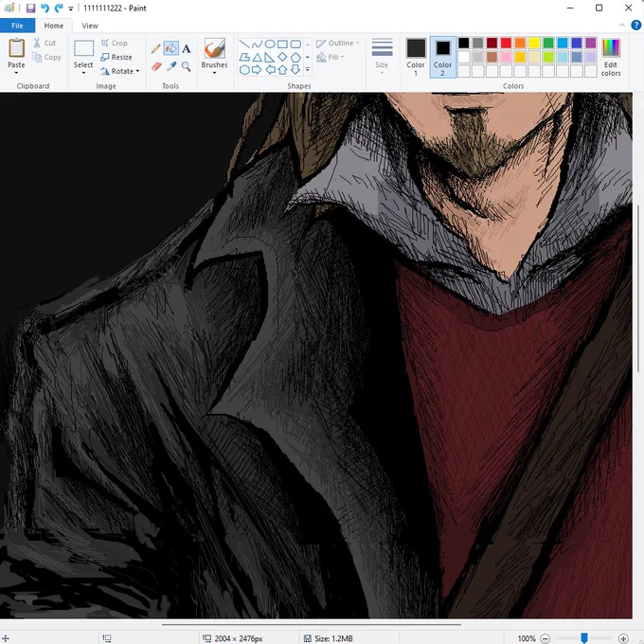The width and height of the screenshot is (644, 644).
Task: Select the Color picker eyedropper tool
Action: 171,66
